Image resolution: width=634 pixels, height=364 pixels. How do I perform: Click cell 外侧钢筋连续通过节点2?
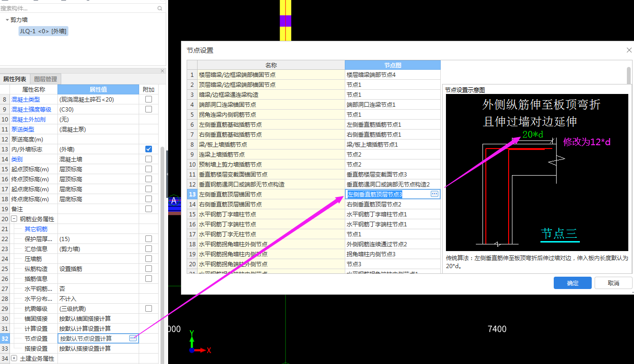coord(393,244)
